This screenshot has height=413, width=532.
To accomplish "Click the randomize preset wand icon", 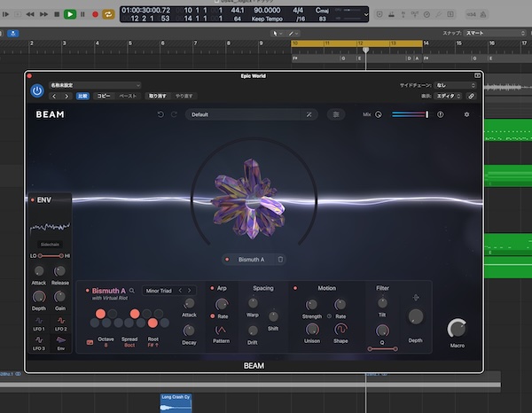I will [x=309, y=114].
